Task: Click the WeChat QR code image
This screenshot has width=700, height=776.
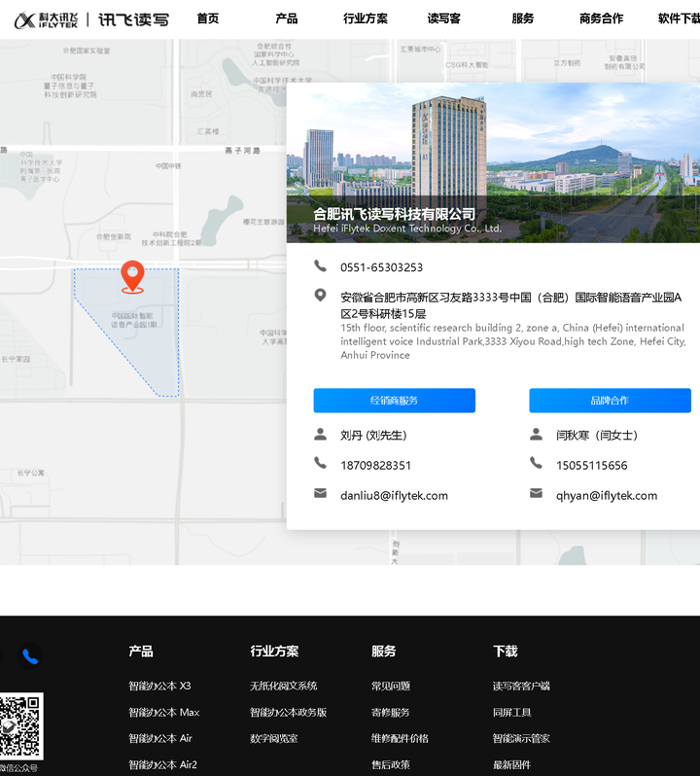Action: pyautogui.click(x=20, y=726)
